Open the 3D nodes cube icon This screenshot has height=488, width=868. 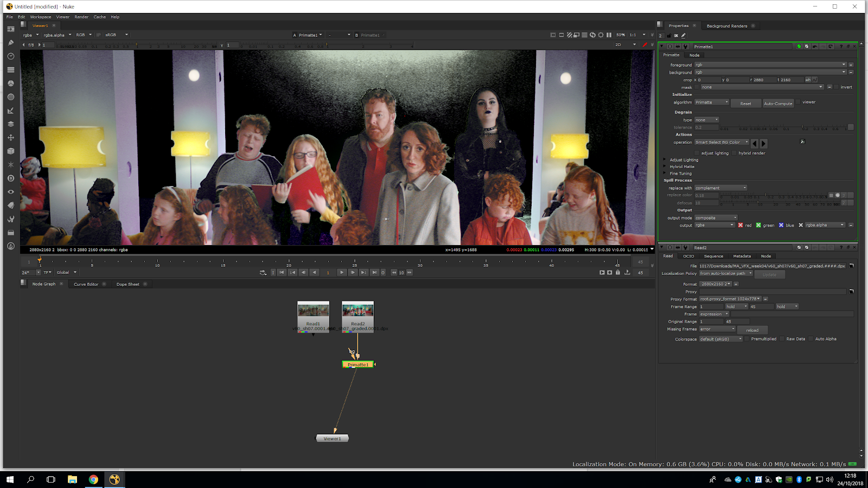click(x=10, y=151)
